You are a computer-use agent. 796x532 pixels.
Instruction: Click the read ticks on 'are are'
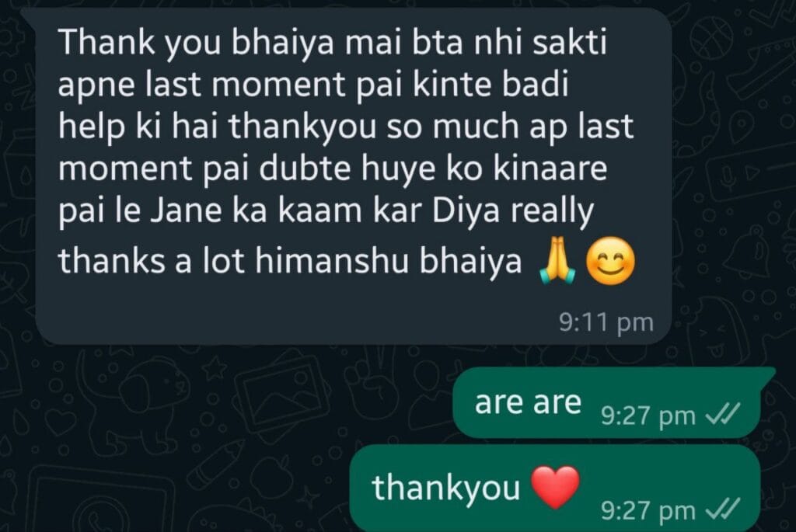(723, 416)
